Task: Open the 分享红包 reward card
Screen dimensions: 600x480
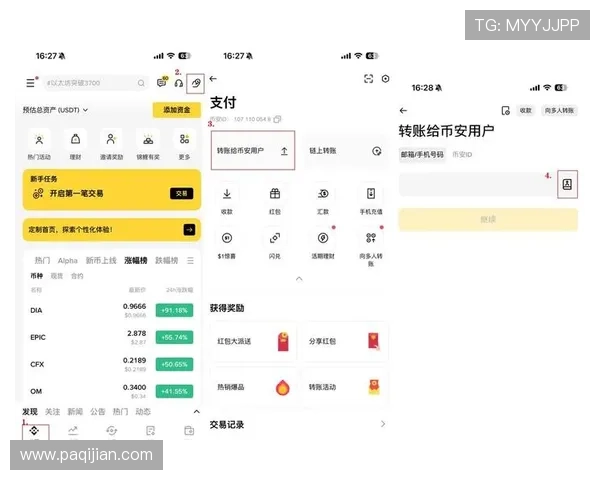Action: pyautogui.click(x=346, y=341)
